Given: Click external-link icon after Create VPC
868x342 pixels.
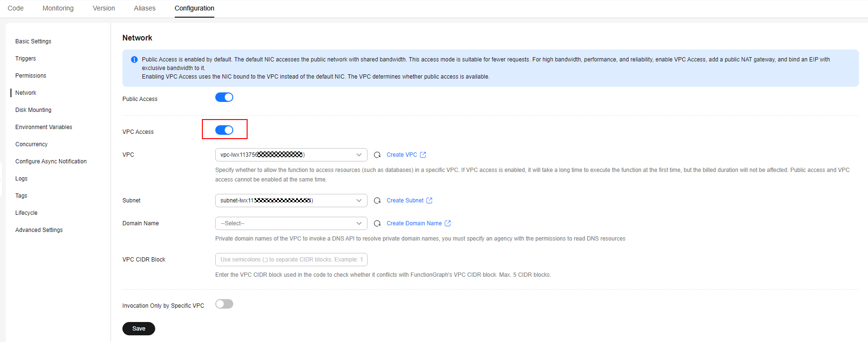Looking at the screenshot, I should tap(423, 155).
